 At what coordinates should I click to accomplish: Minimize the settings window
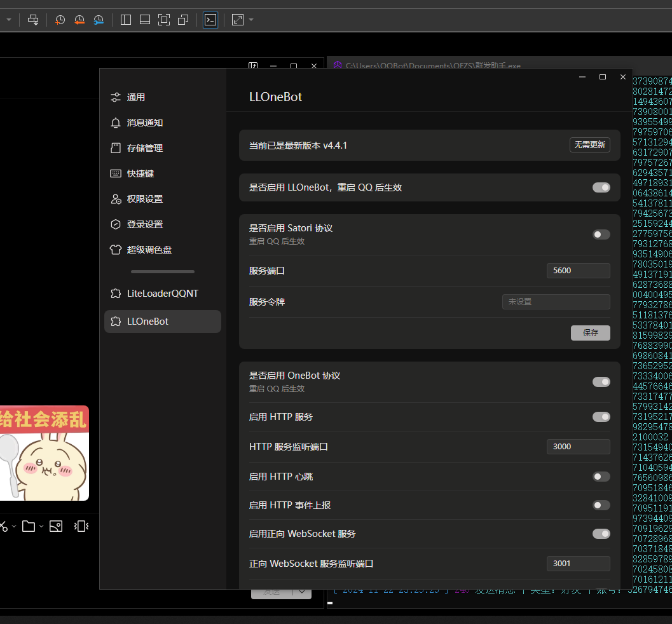pyautogui.click(x=582, y=77)
